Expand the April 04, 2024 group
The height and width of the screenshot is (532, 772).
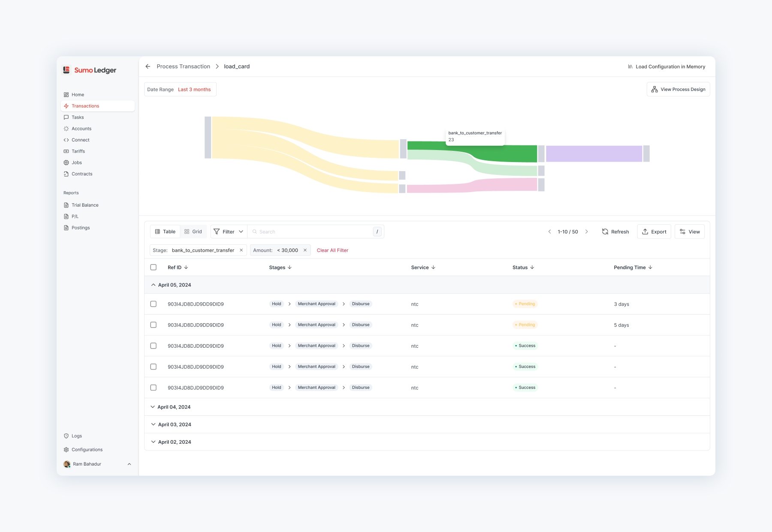tap(153, 407)
